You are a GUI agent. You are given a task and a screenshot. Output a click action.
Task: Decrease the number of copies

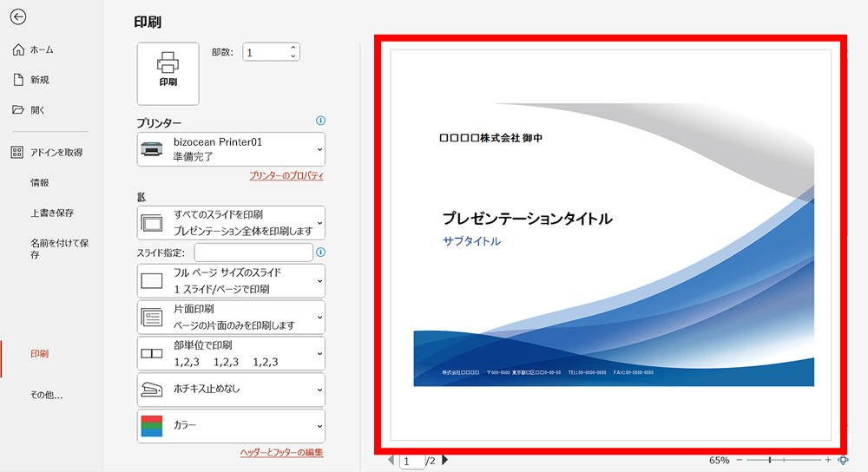click(293, 56)
